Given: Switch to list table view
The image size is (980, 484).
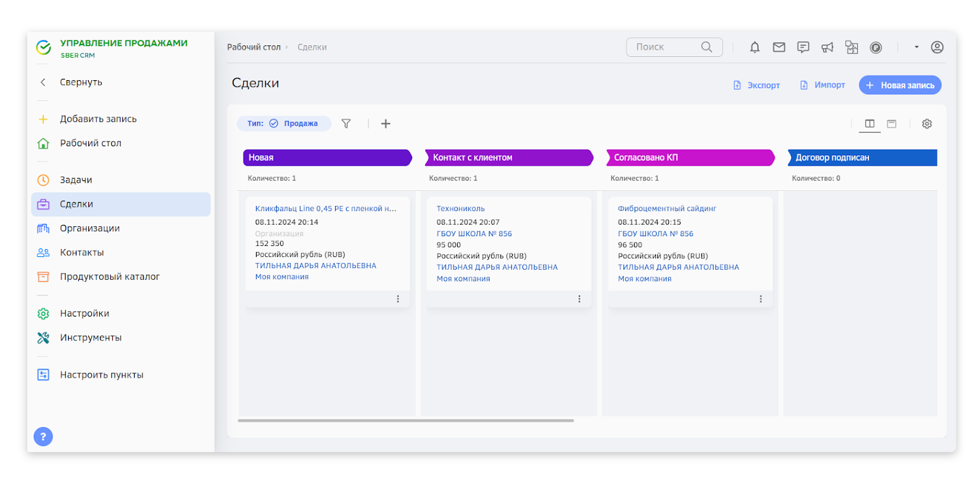Looking at the screenshot, I should click(892, 124).
